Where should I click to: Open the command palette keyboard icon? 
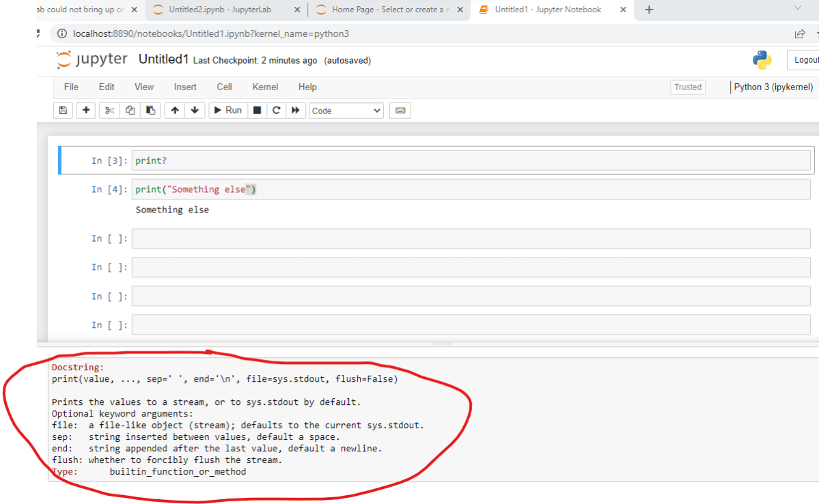click(400, 110)
